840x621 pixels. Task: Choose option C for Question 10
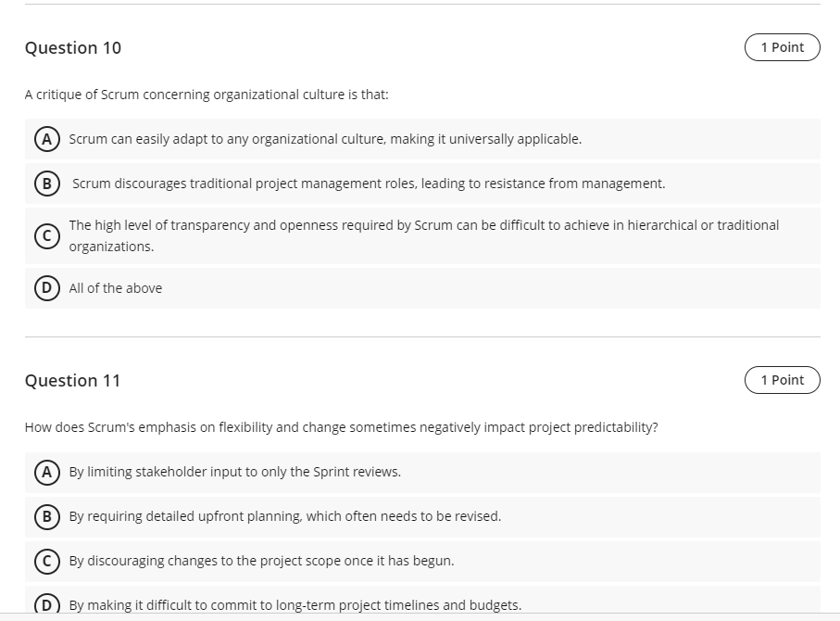46,234
